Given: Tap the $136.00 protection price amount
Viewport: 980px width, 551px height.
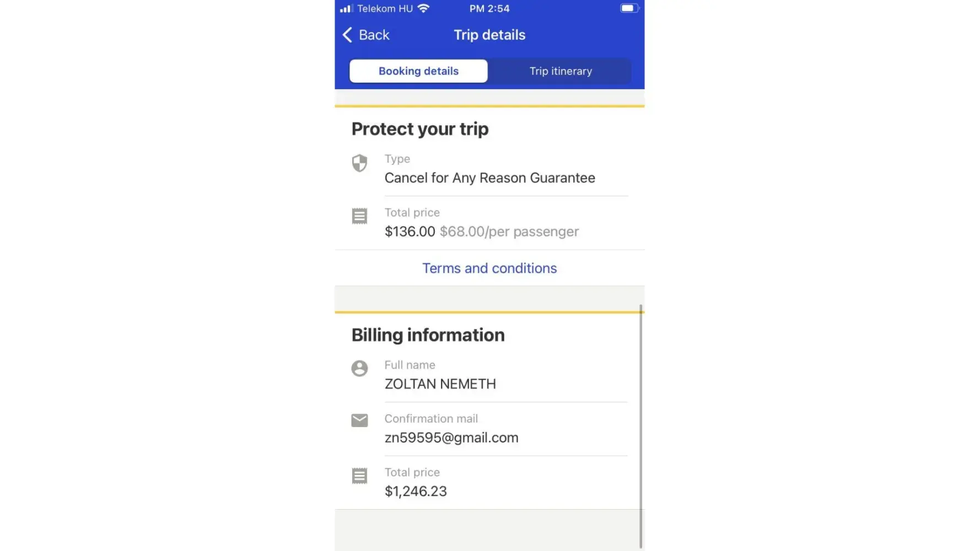Looking at the screenshot, I should click(x=410, y=231).
